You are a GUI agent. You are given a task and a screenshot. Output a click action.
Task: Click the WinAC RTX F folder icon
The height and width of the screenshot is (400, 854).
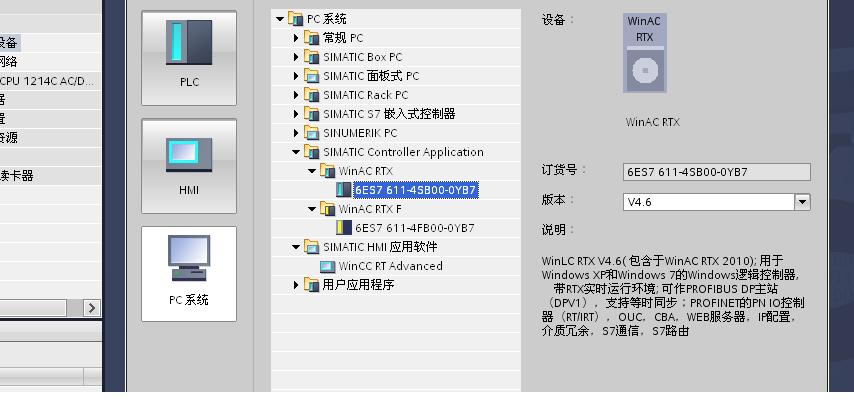tap(327, 209)
